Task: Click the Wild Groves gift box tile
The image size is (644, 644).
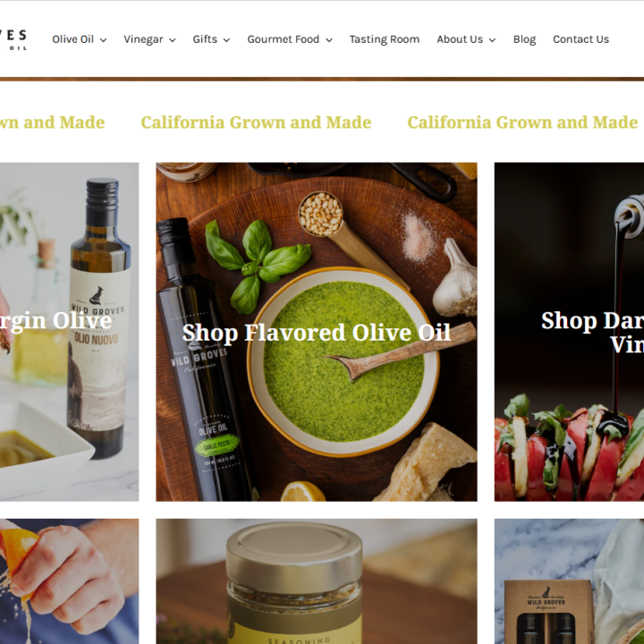Action: (569, 581)
